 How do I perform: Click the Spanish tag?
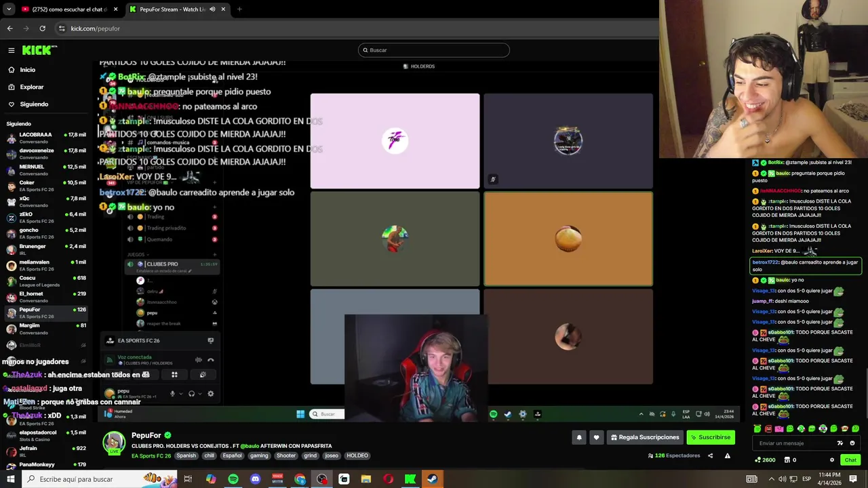click(x=186, y=456)
